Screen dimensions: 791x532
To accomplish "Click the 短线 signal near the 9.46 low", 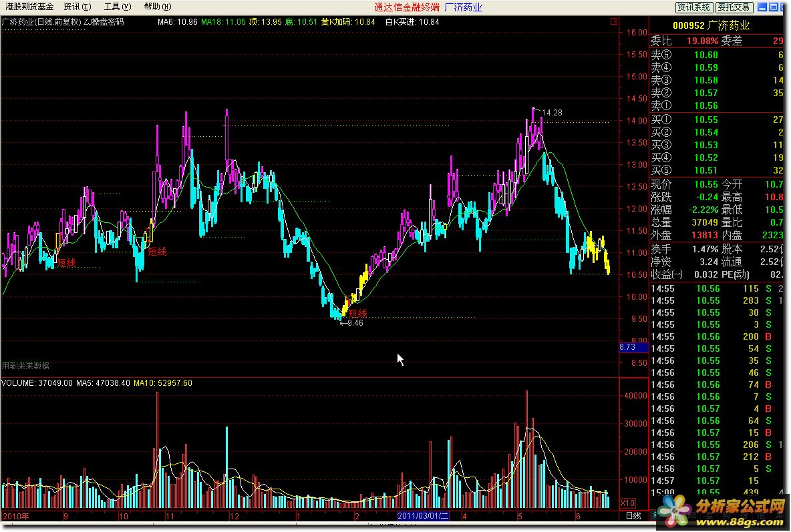I will point(357,313).
